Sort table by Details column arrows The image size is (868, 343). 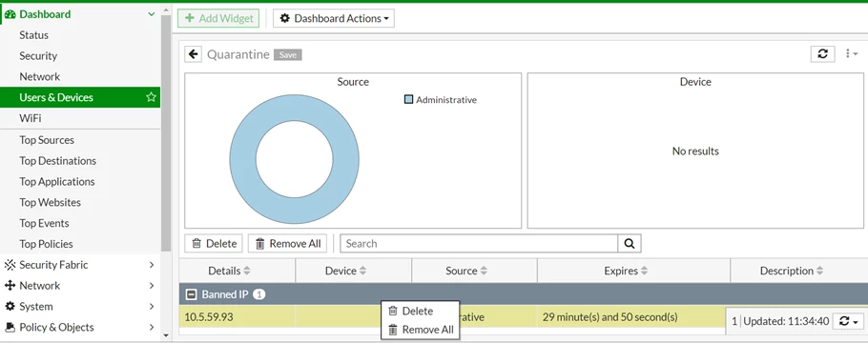(247, 272)
